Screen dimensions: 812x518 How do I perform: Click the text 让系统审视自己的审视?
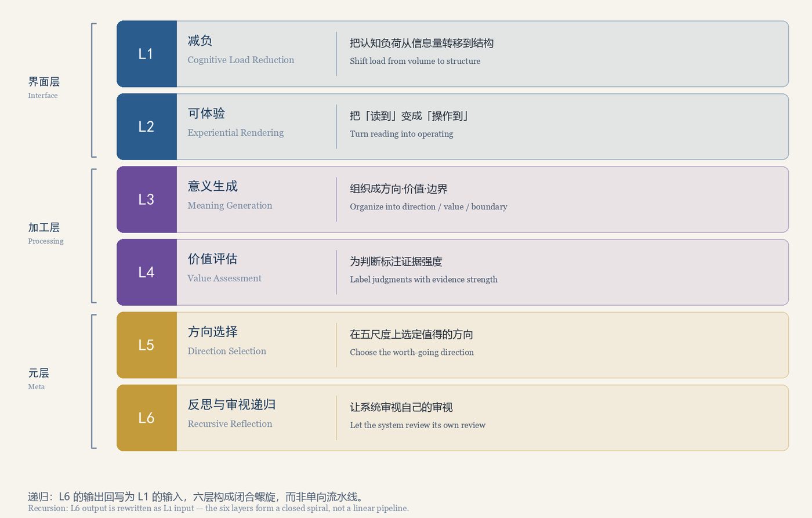pyautogui.click(x=401, y=407)
